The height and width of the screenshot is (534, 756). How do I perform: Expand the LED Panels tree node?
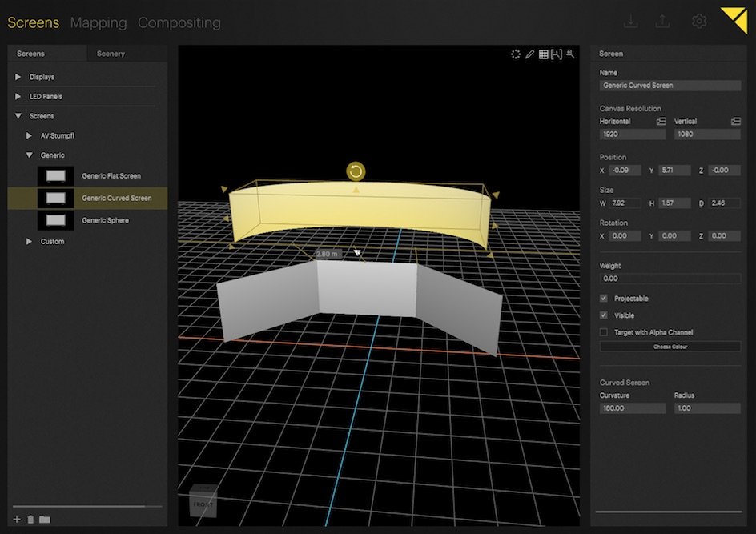[x=18, y=96]
